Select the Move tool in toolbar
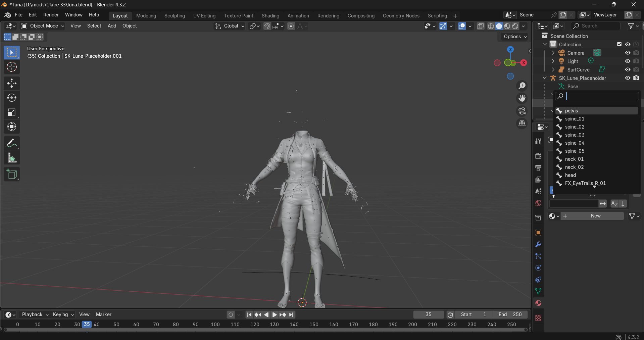 pyautogui.click(x=12, y=83)
